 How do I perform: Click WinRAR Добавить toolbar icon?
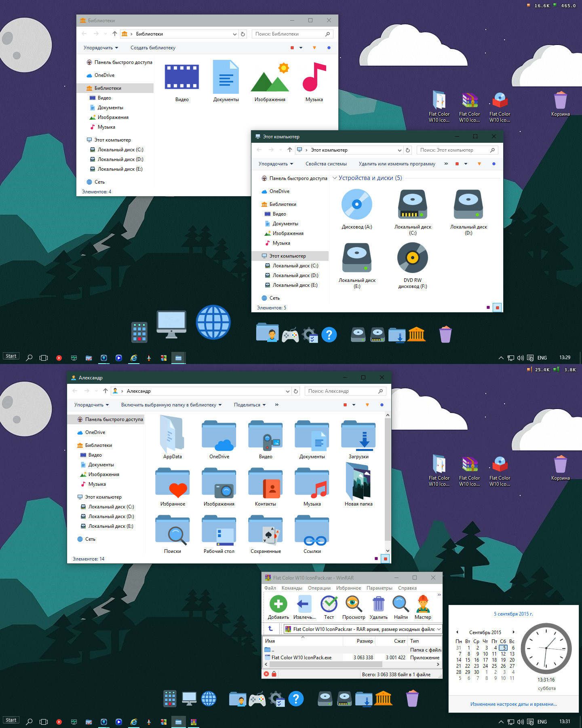click(x=278, y=604)
